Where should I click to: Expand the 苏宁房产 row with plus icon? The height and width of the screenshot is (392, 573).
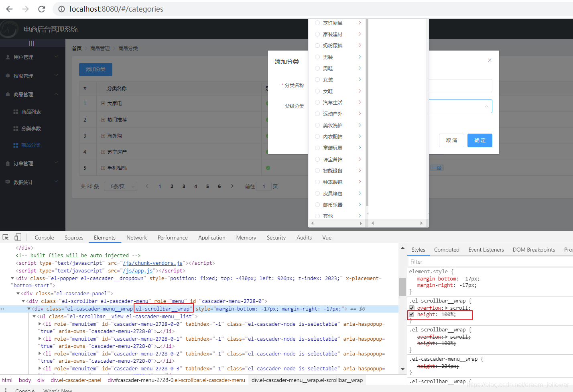point(103,152)
